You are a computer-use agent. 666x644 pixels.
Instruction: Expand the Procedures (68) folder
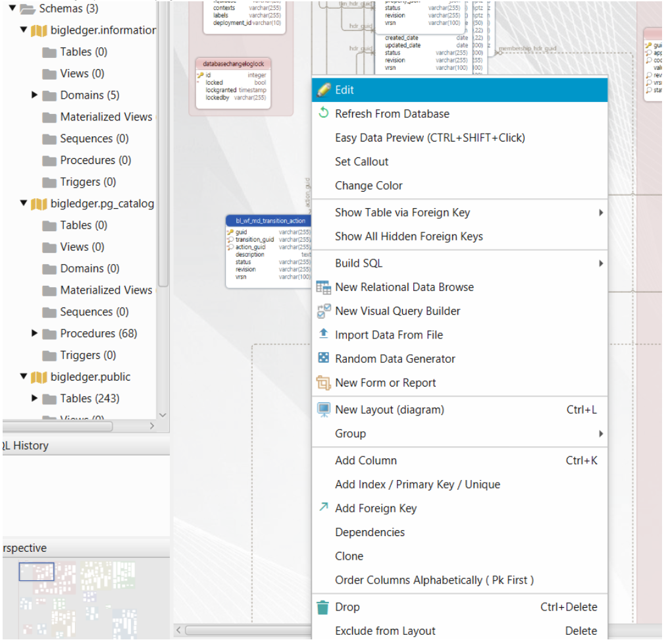[x=35, y=334]
